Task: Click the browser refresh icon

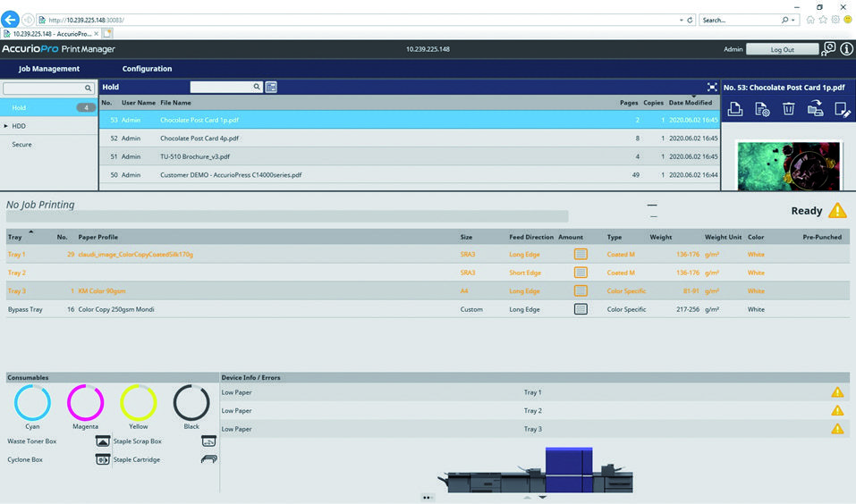Action: tap(690, 21)
